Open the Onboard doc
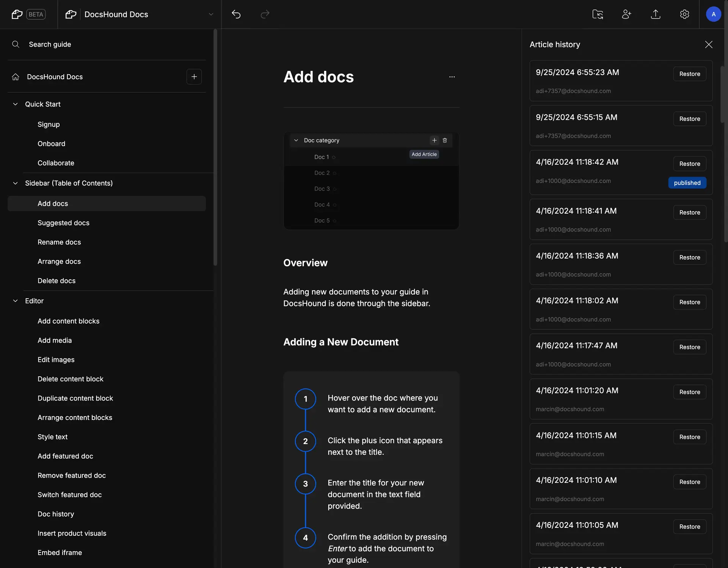Viewport: 728px width, 568px height. coord(51,144)
